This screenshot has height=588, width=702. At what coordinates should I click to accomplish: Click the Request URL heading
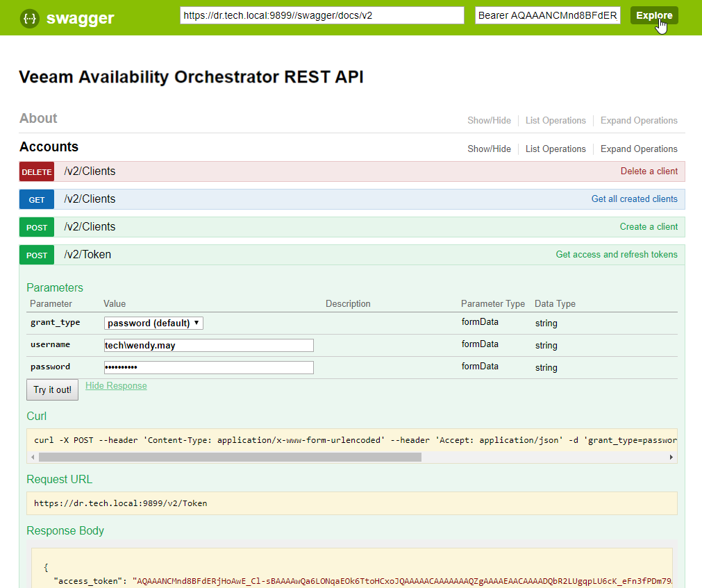[x=60, y=479]
